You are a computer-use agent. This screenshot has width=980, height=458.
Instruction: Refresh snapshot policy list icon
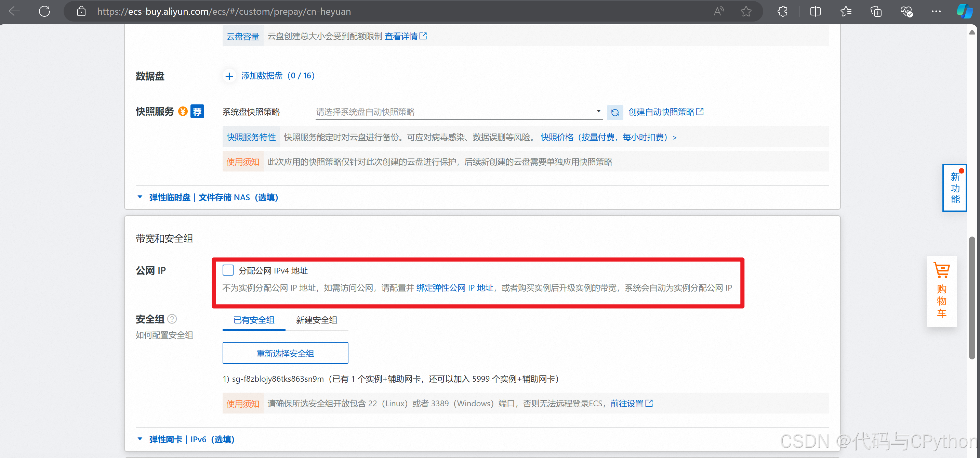click(615, 112)
